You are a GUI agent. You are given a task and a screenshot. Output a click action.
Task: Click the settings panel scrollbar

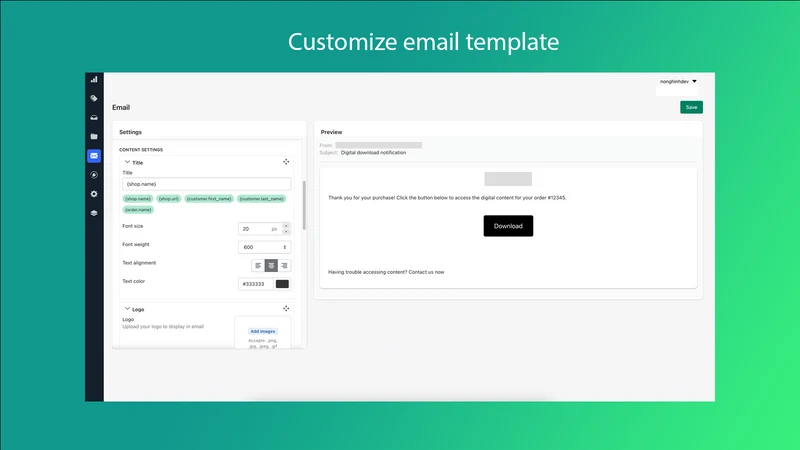304,205
